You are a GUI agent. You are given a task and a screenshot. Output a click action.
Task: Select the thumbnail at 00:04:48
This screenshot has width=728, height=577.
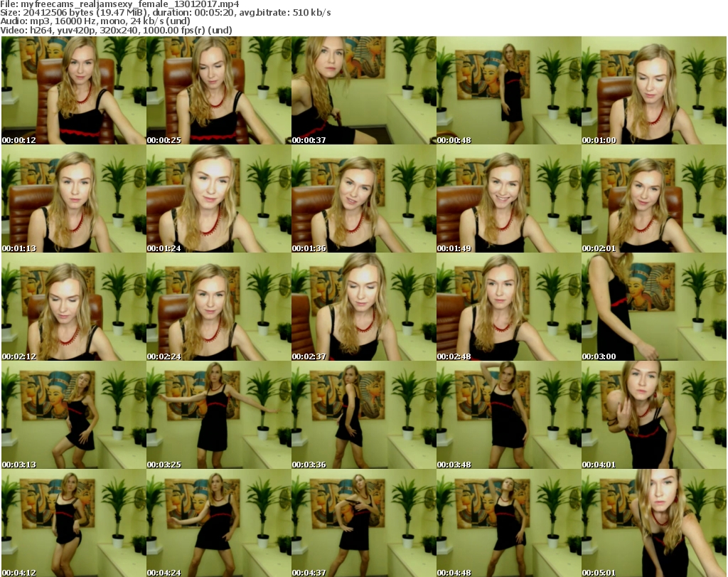(509, 523)
